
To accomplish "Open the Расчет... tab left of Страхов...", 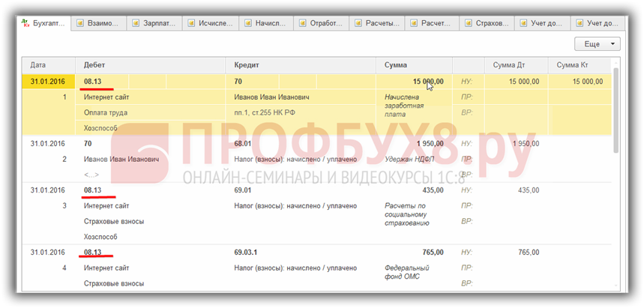I will 436,23.
